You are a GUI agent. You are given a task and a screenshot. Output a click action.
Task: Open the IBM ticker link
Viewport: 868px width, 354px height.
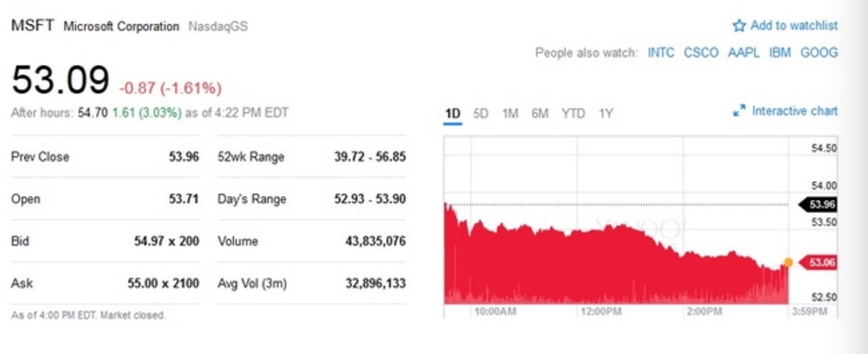click(x=780, y=53)
